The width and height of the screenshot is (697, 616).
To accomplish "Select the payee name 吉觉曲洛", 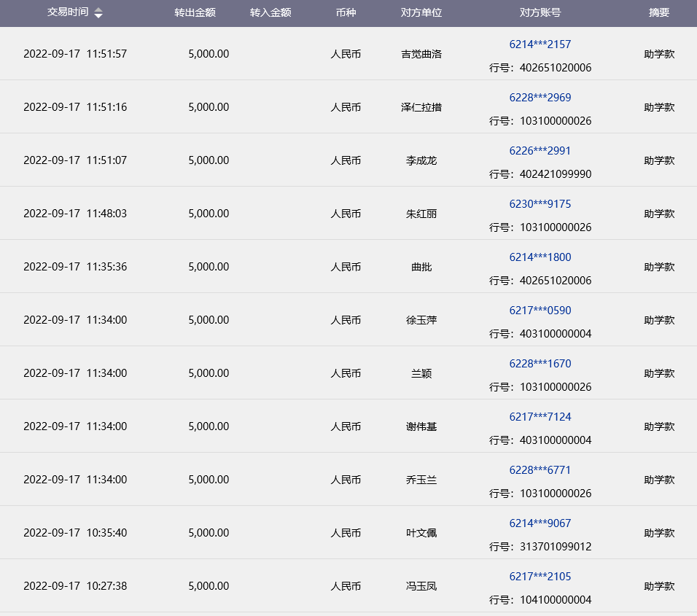I will pos(421,54).
